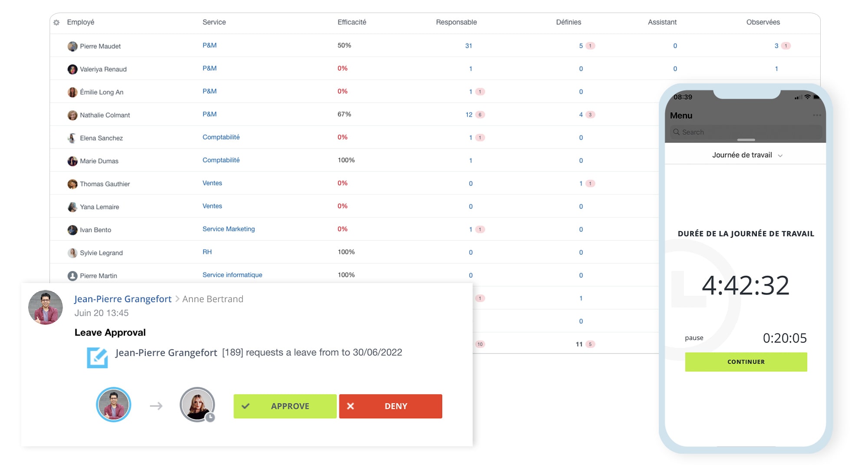Click the leave request edit-checkmark icon
Image resolution: width=868 pixels, height=475 pixels.
97,358
